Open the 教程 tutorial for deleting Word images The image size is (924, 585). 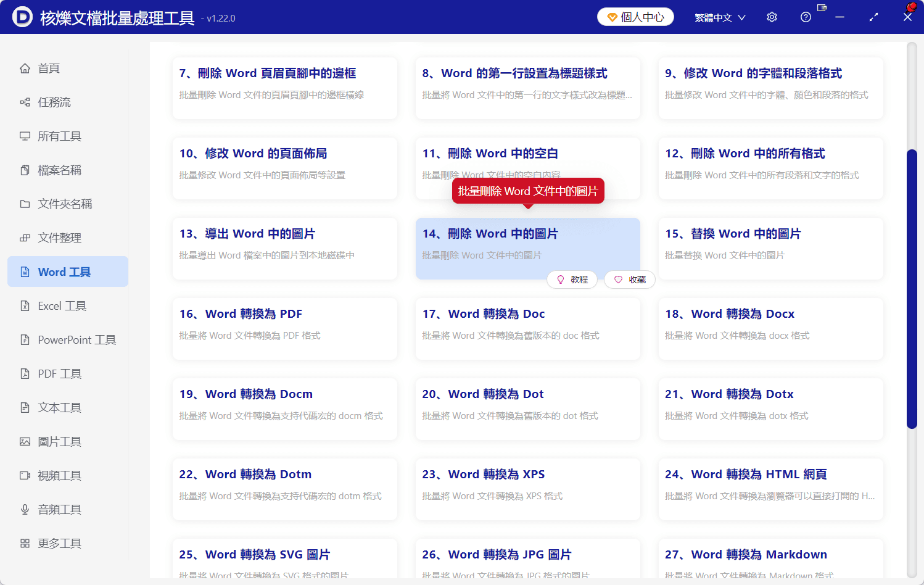[572, 280]
